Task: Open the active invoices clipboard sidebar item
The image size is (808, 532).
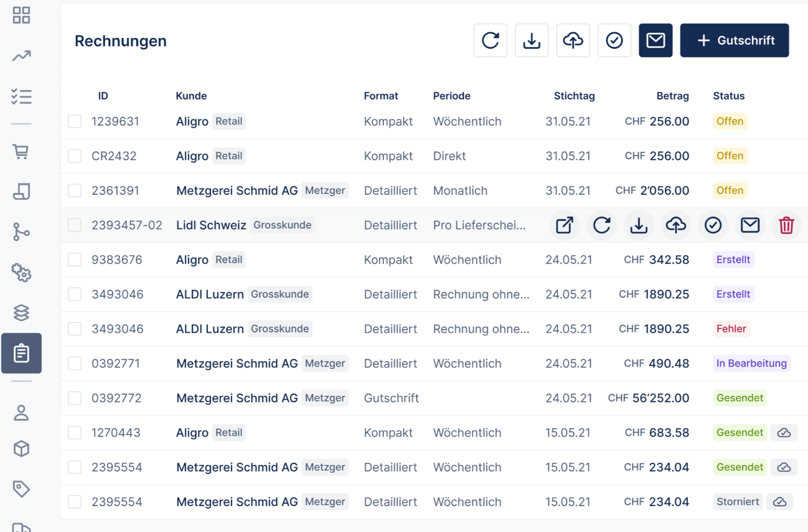Action: pos(21,353)
